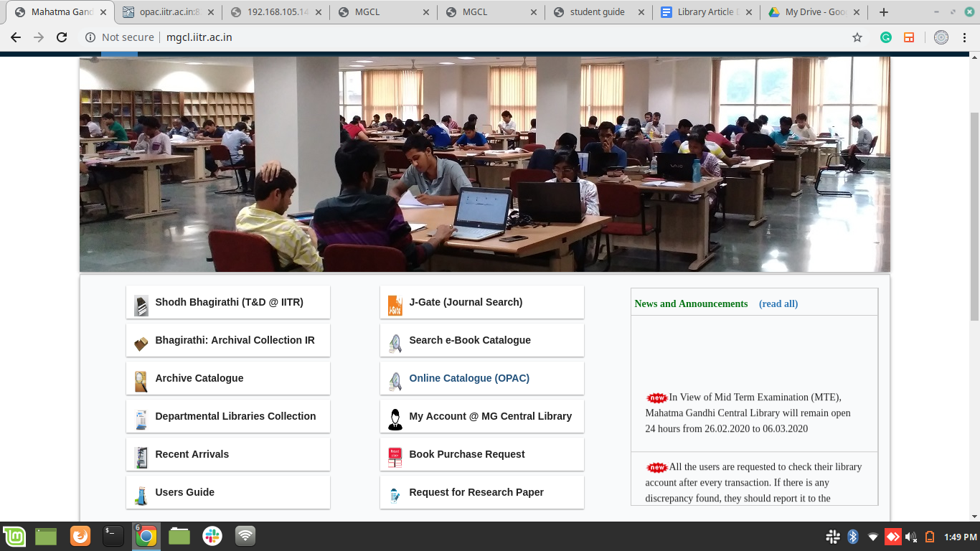
Task: Click the Archive Catalogue magnifier icon
Action: (141, 380)
